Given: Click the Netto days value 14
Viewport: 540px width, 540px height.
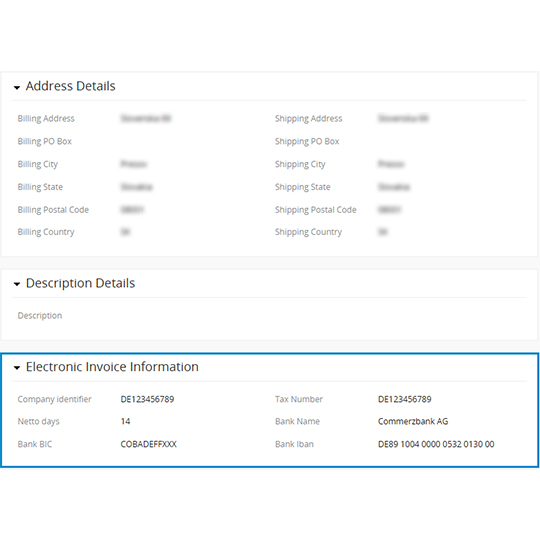Looking at the screenshot, I should pyautogui.click(x=125, y=421).
